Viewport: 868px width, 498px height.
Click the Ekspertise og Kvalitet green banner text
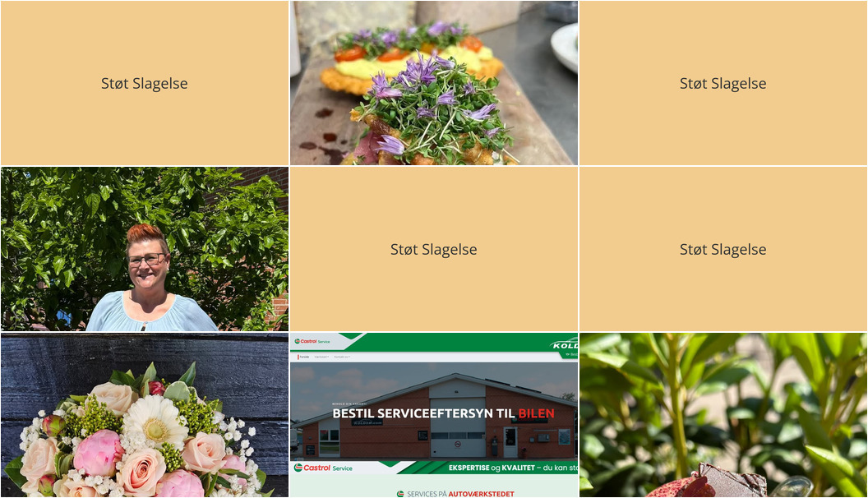(x=513, y=468)
